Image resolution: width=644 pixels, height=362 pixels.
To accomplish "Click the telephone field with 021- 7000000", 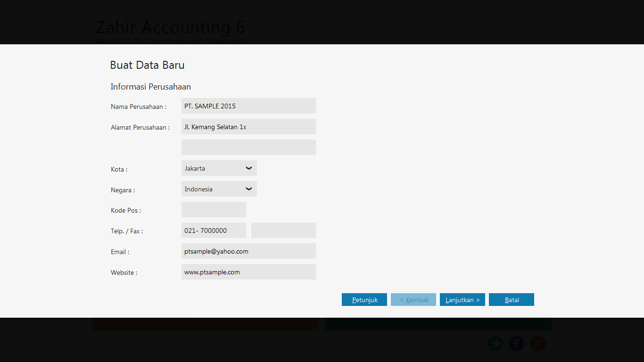I will coord(214,230).
